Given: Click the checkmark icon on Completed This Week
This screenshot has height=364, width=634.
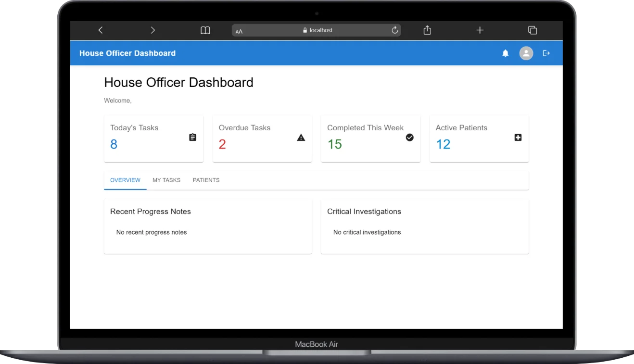Looking at the screenshot, I should [409, 137].
